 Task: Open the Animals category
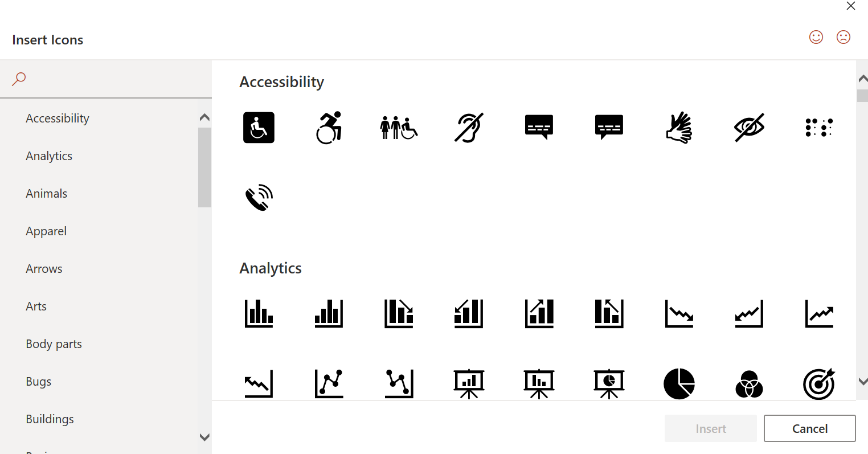coord(47,194)
